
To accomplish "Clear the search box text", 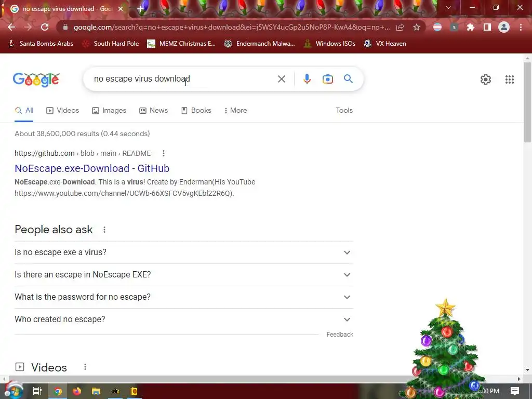I will click(281, 79).
